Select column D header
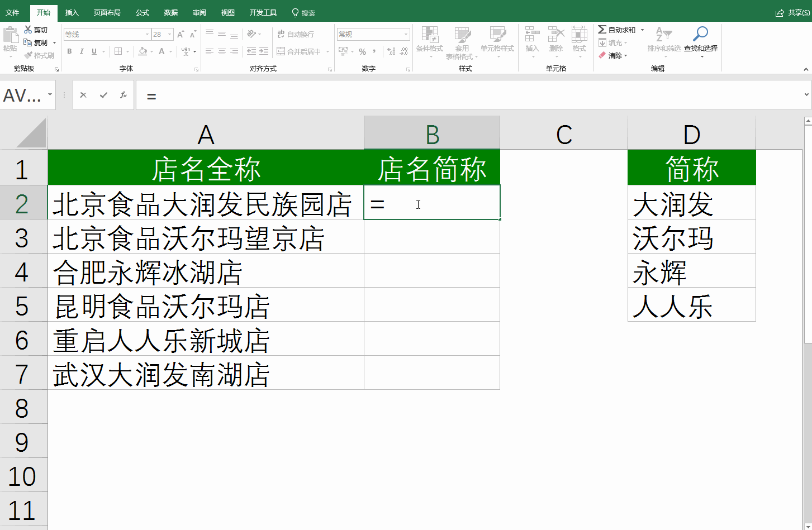The image size is (812, 530). pos(692,133)
